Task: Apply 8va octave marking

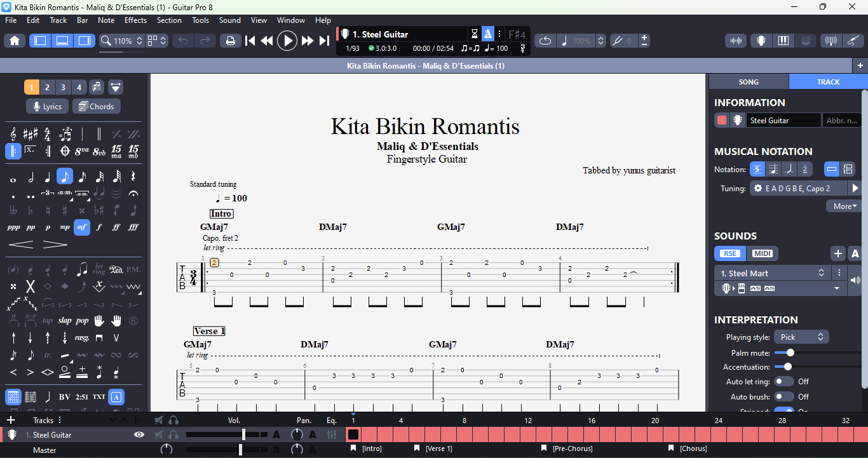Action: (82, 151)
